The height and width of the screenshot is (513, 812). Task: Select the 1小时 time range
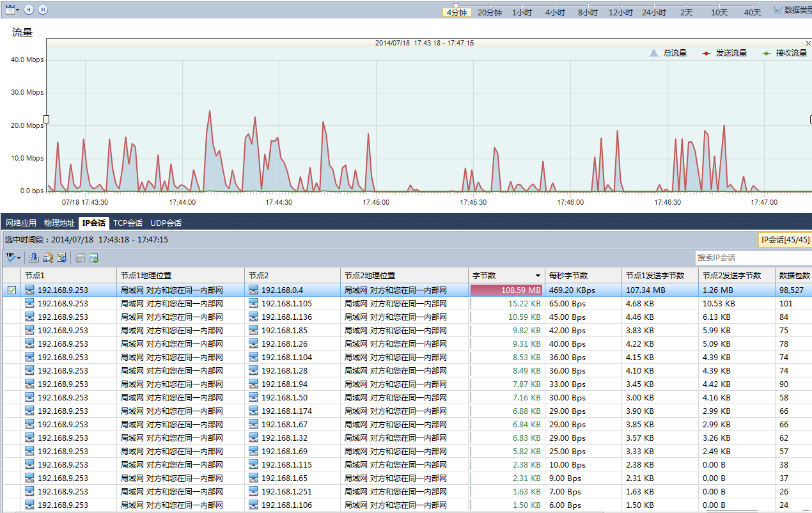[522, 13]
